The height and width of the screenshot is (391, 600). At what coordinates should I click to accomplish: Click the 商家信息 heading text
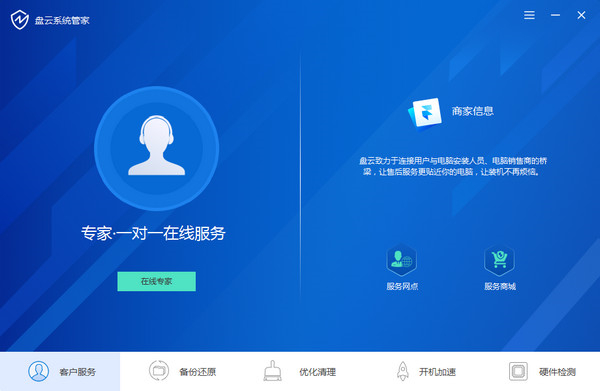tap(473, 111)
